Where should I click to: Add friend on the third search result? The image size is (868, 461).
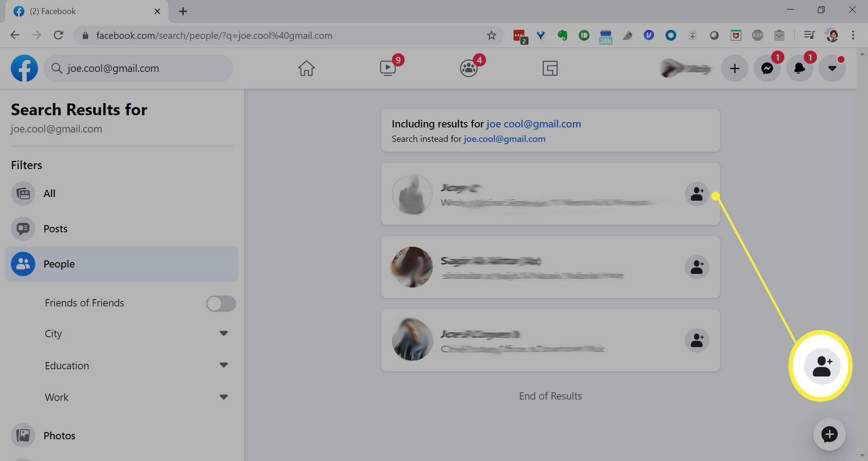point(697,340)
